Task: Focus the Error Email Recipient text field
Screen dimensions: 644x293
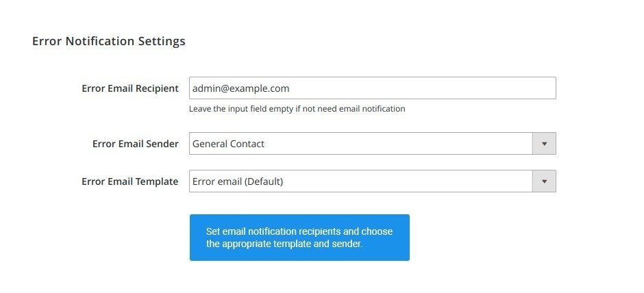Action: coord(373,88)
